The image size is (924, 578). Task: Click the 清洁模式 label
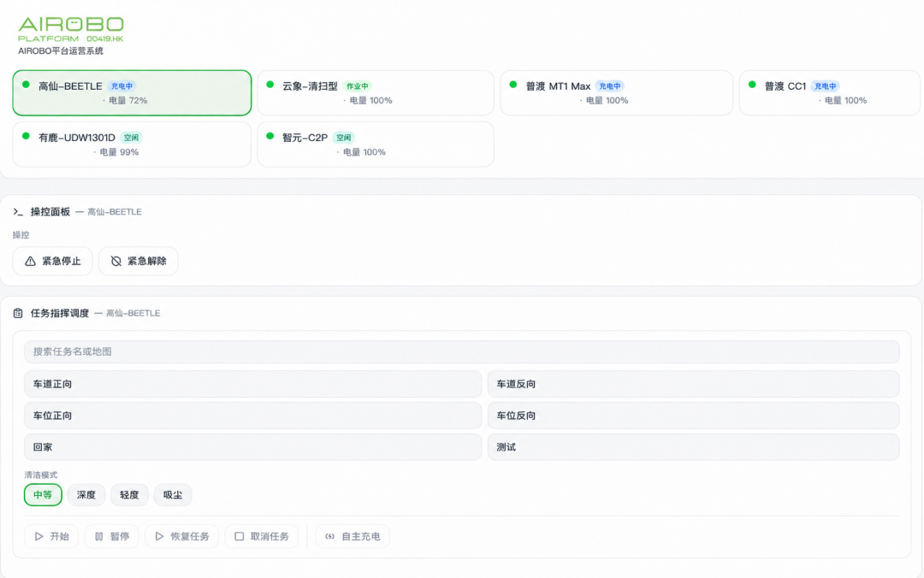point(41,475)
